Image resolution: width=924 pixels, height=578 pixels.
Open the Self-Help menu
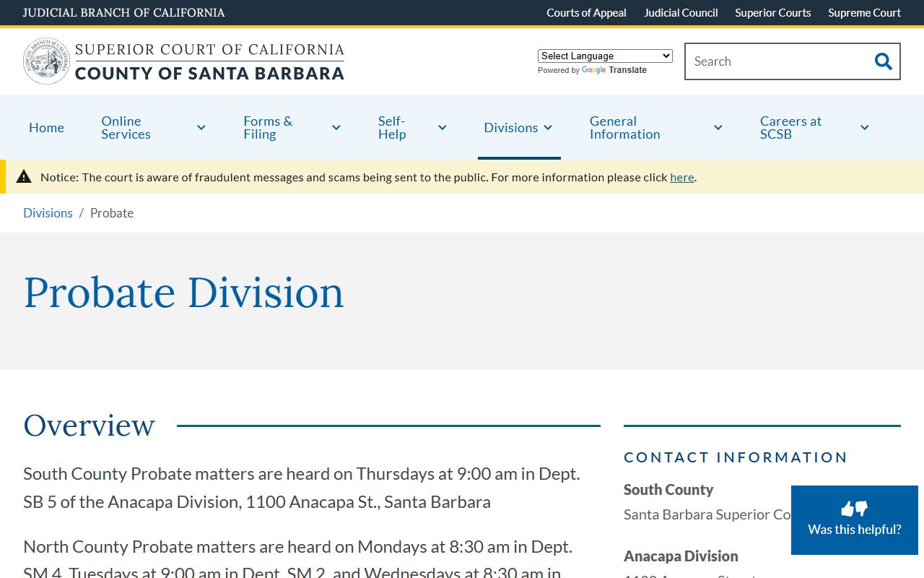click(x=392, y=128)
